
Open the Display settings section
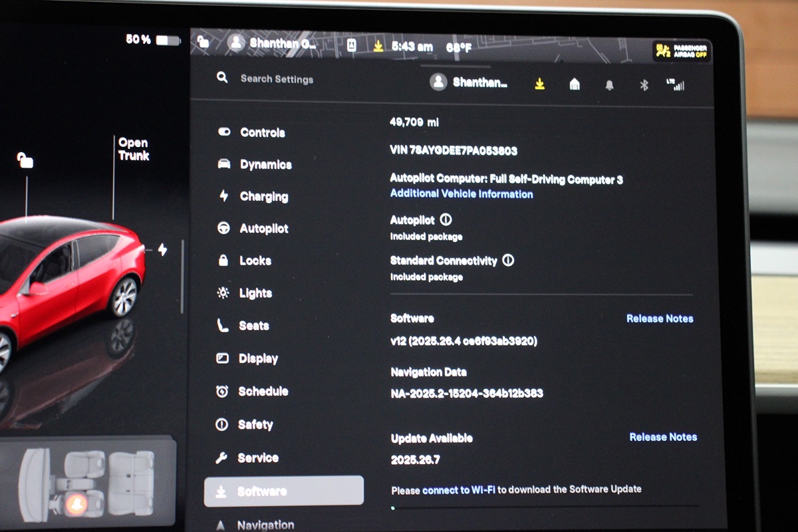click(x=258, y=358)
